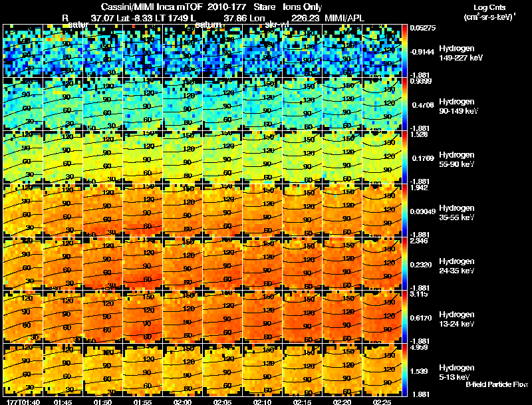Click the '02:00' time axis label
Viewport: 532px width, 405px height.
point(182,402)
